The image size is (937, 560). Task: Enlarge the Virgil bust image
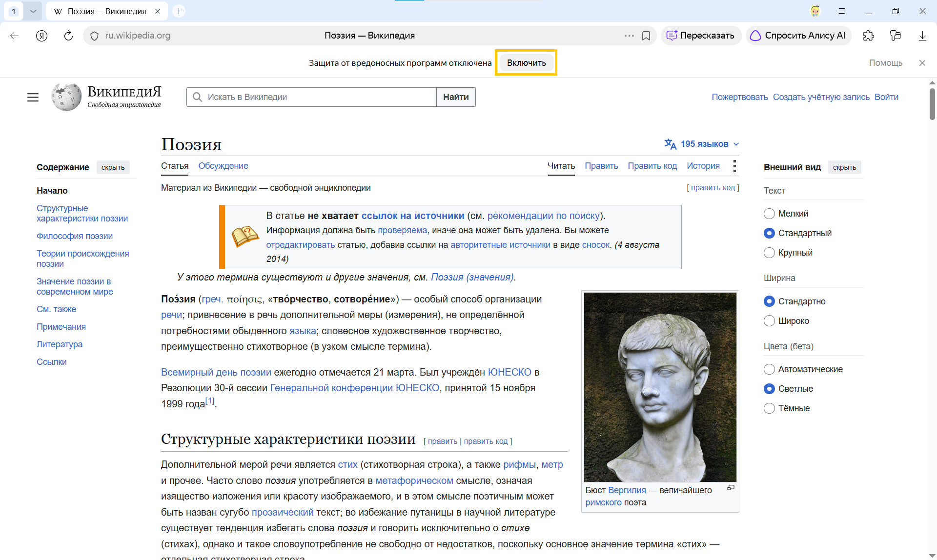731,488
